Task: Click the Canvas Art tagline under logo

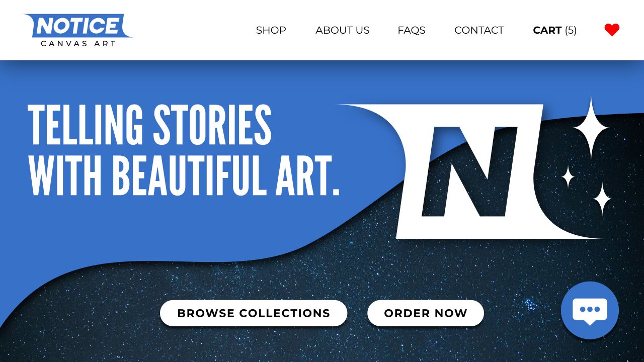Action: point(78,44)
